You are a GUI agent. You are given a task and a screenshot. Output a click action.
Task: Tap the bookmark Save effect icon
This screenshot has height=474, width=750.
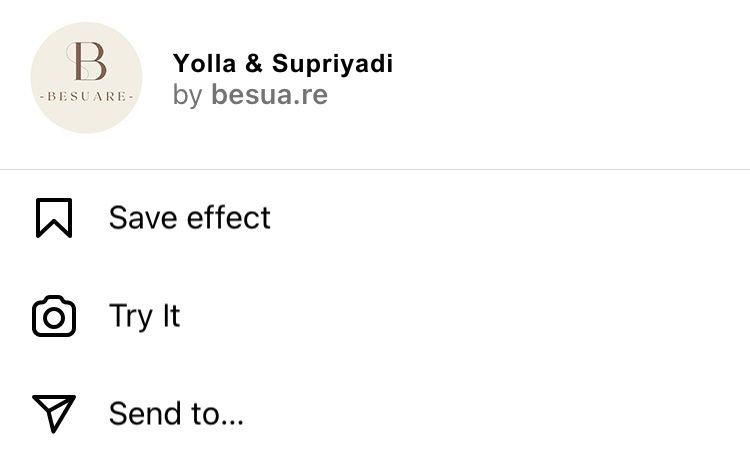(x=54, y=218)
